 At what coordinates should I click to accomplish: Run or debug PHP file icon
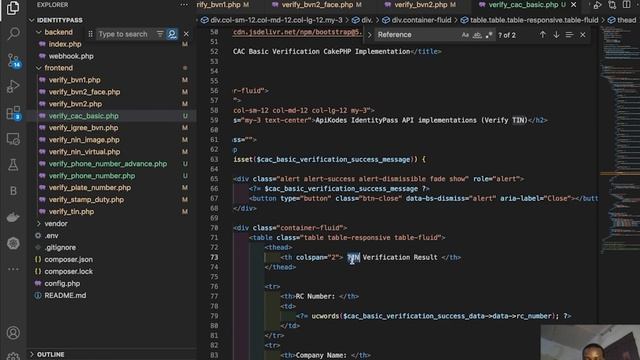(x=597, y=5)
